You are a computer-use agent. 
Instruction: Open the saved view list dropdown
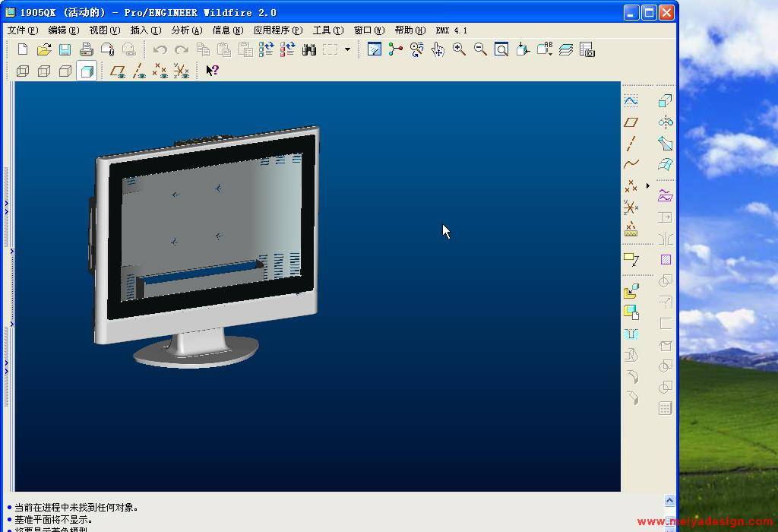pos(544,49)
